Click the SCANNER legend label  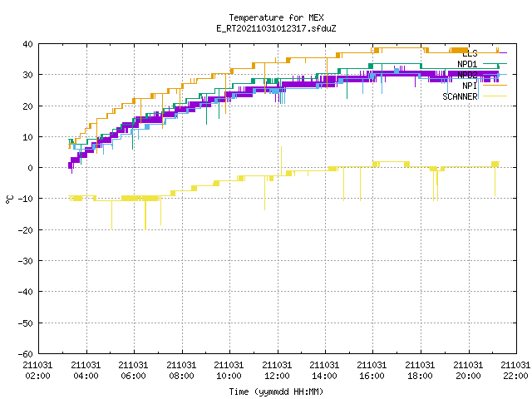pos(460,96)
